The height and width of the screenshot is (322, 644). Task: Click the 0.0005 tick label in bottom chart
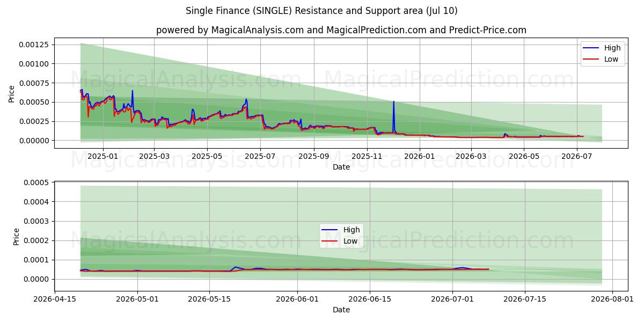pyautogui.click(x=36, y=183)
